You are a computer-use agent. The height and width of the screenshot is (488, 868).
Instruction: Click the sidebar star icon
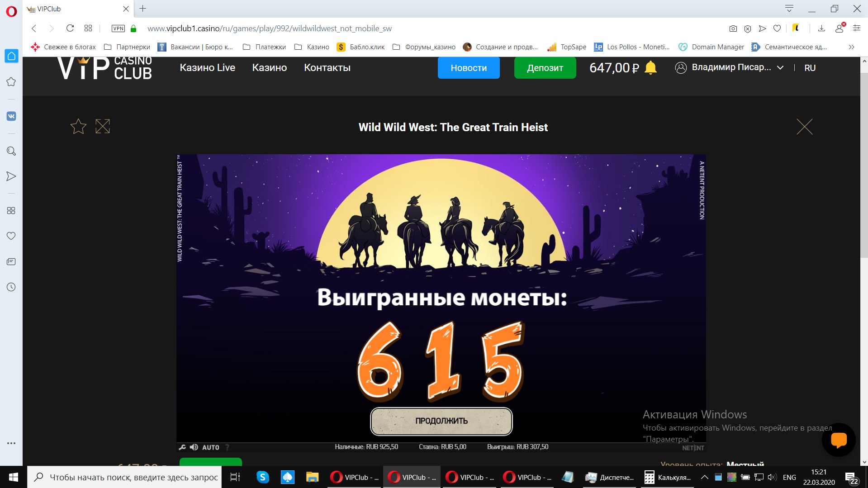[11, 82]
